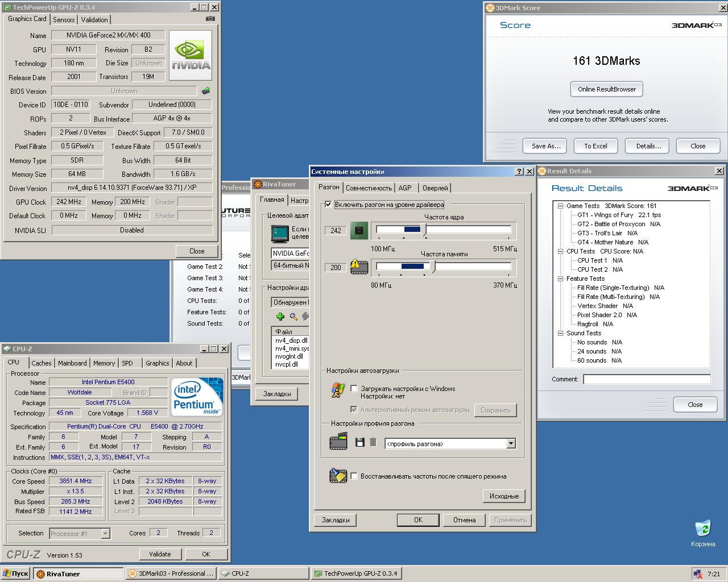Click the monitor icon in RivaTuner target adapter
This screenshot has height=582, width=728.
pos(279,234)
